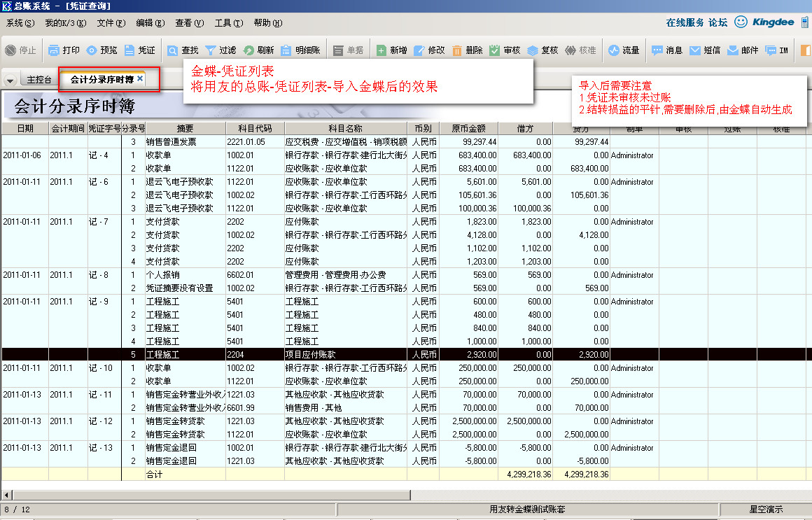
Task: Open 预览 (Preview) from the toolbar
Action: tap(92, 50)
